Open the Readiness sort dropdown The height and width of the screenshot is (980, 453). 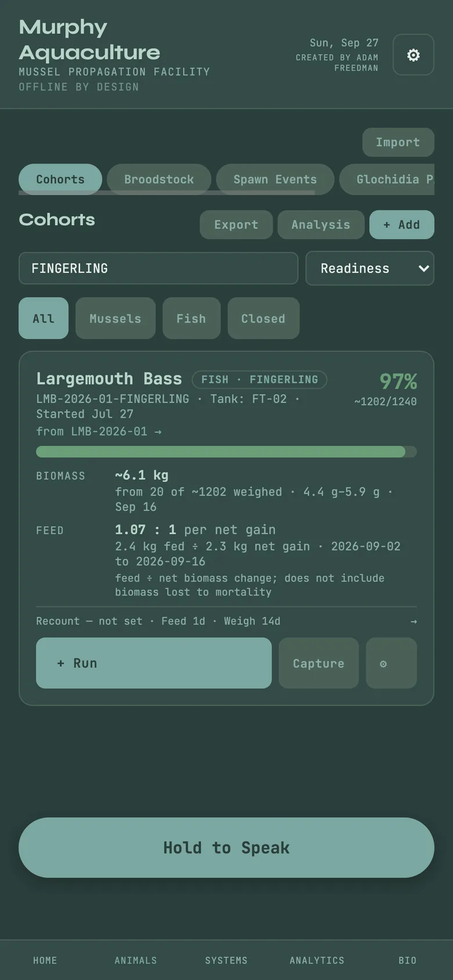(370, 268)
